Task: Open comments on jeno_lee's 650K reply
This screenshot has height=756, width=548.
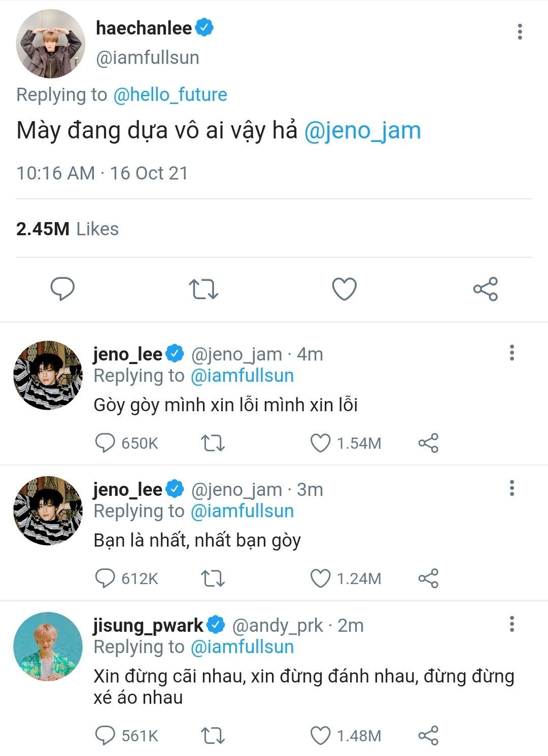Action: point(105,443)
